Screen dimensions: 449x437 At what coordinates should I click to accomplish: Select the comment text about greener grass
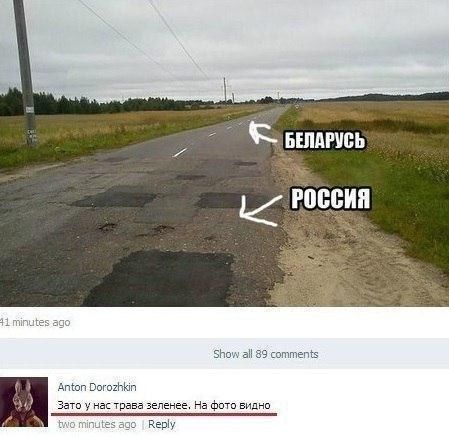pos(164,405)
